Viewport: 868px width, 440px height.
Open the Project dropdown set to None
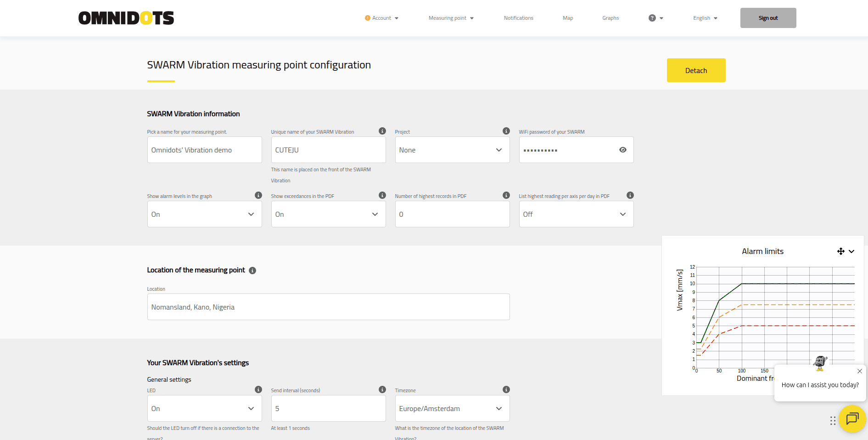[452, 150]
